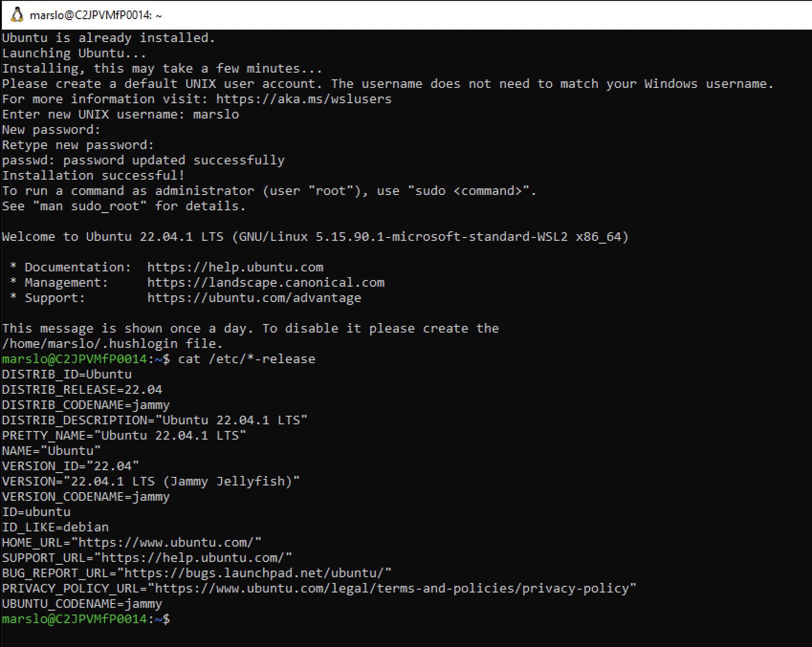Click the 'Installation successful!' line
The width and height of the screenshot is (812, 647).
tap(93, 175)
